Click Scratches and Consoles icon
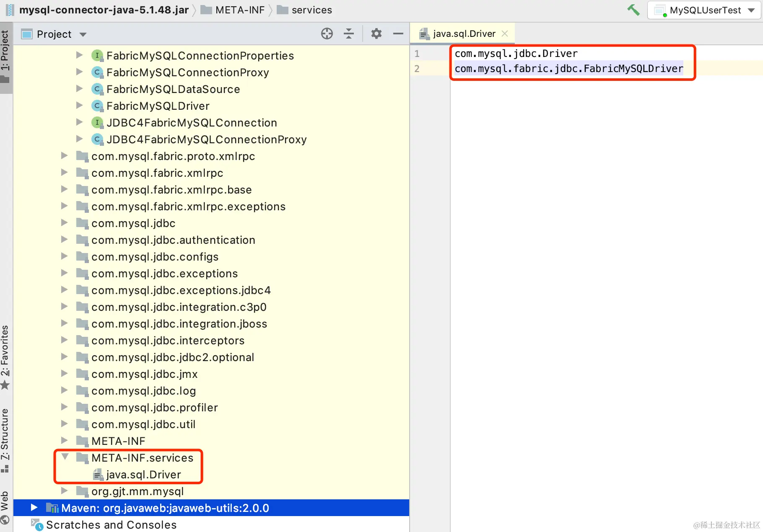This screenshot has height=532, width=763. pyautogui.click(x=37, y=524)
